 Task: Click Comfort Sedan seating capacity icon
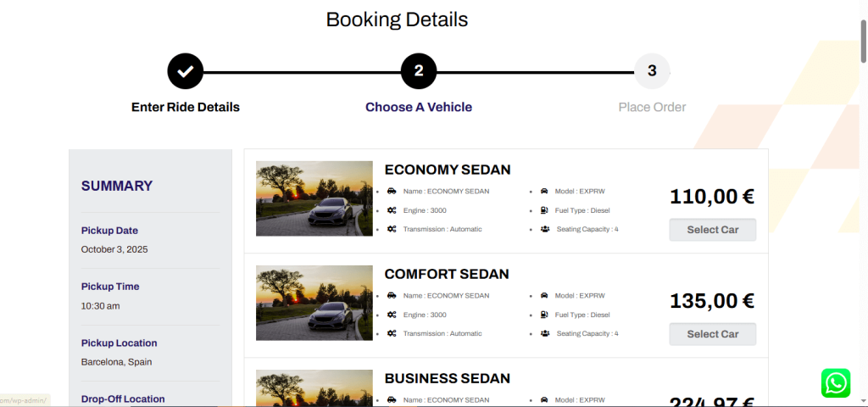545,333
